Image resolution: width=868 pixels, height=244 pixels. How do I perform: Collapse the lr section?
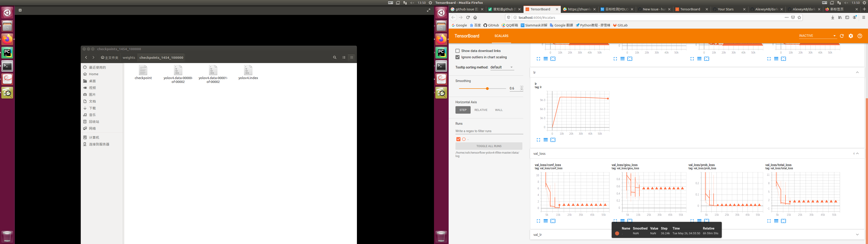point(857,73)
